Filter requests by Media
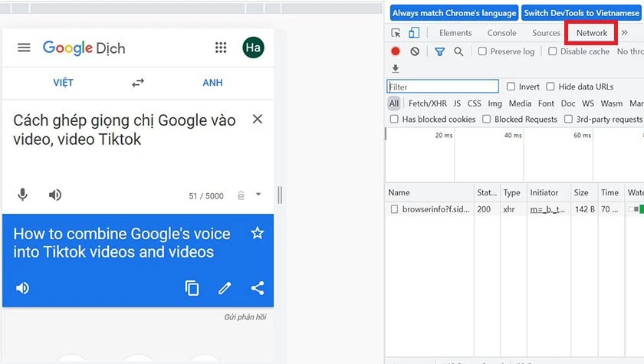 tap(520, 103)
